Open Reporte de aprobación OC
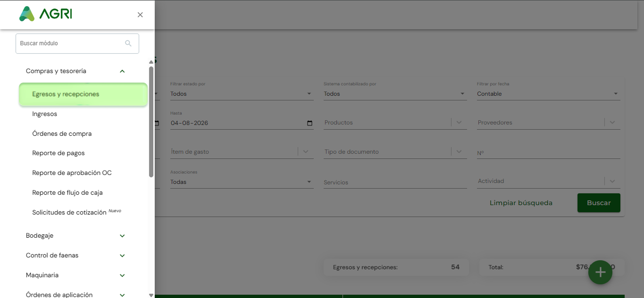Screen dimensions: 644x298 point(72,173)
